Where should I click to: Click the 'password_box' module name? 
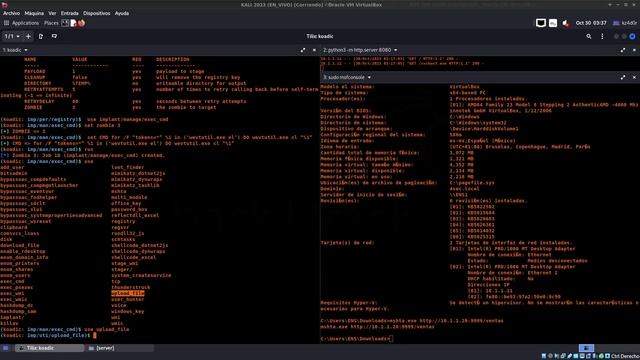pos(129,209)
